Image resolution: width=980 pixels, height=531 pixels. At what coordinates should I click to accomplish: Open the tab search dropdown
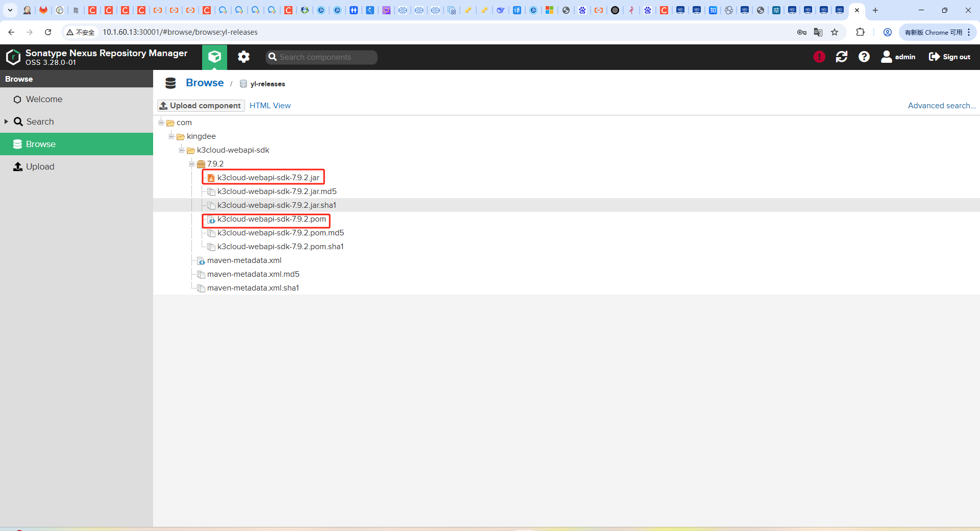click(10, 10)
